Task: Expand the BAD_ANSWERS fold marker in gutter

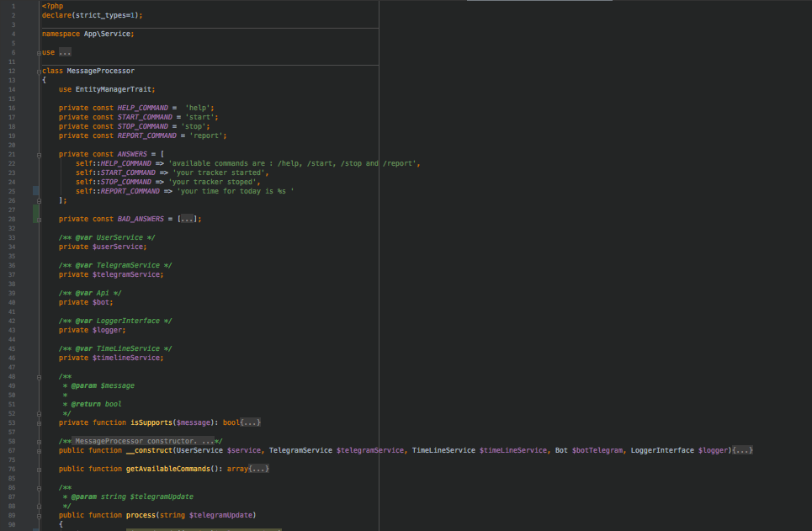Action: pos(39,219)
